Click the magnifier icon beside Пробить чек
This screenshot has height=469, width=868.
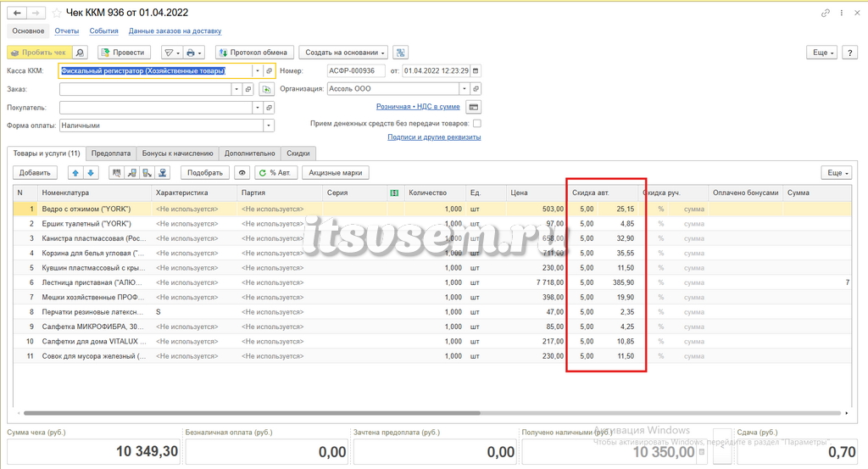(81, 53)
